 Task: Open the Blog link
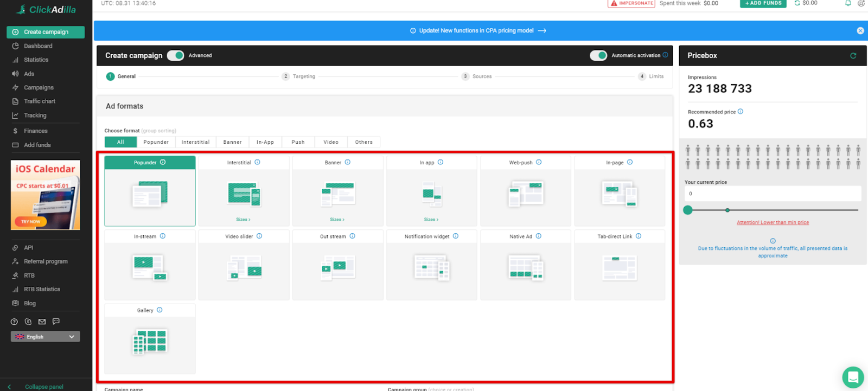point(29,303)
